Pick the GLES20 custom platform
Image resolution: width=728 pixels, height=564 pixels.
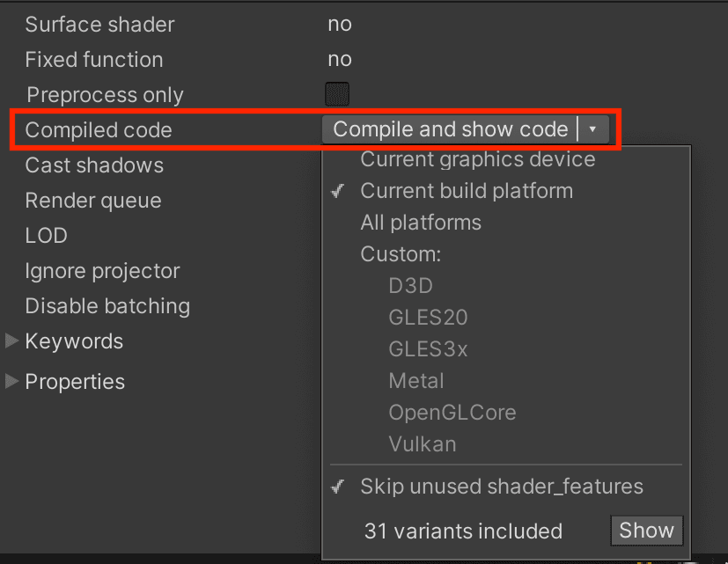pyautogui.click(x=428, y=318)
